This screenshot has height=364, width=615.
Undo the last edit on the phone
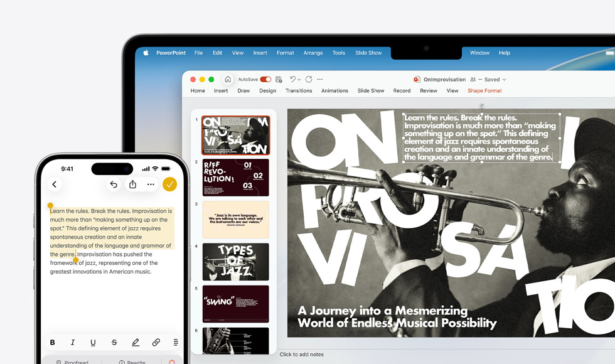click(x=113, y=184)
